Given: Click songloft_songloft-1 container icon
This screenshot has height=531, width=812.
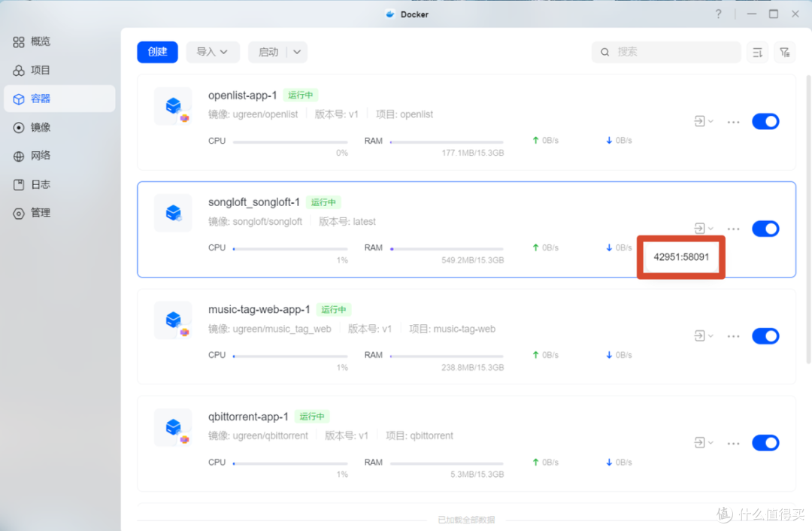Looking at the screenshot, I should [174, 214].
